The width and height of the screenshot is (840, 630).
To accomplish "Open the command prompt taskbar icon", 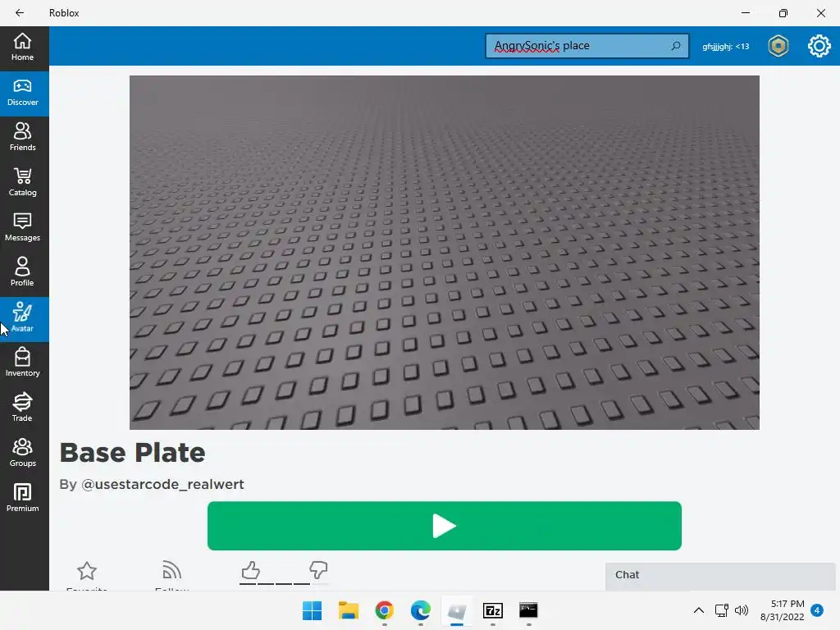I will pos(529,610).
